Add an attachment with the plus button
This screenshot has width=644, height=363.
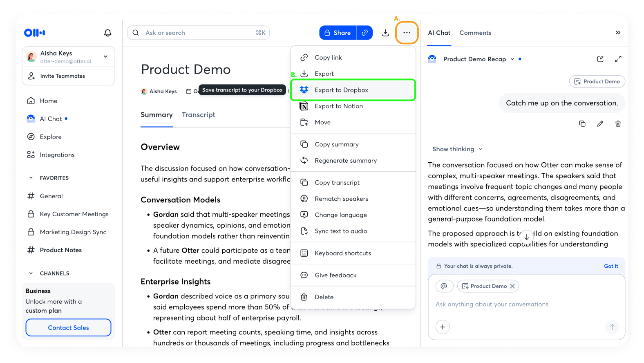443,327
